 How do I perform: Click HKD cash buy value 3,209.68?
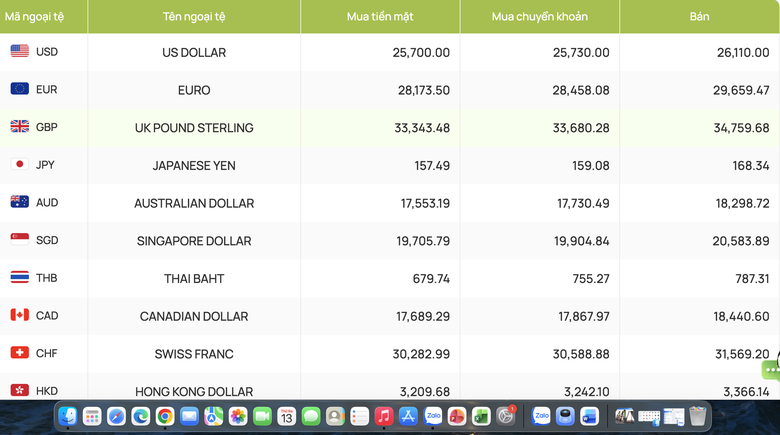point(425,392)
